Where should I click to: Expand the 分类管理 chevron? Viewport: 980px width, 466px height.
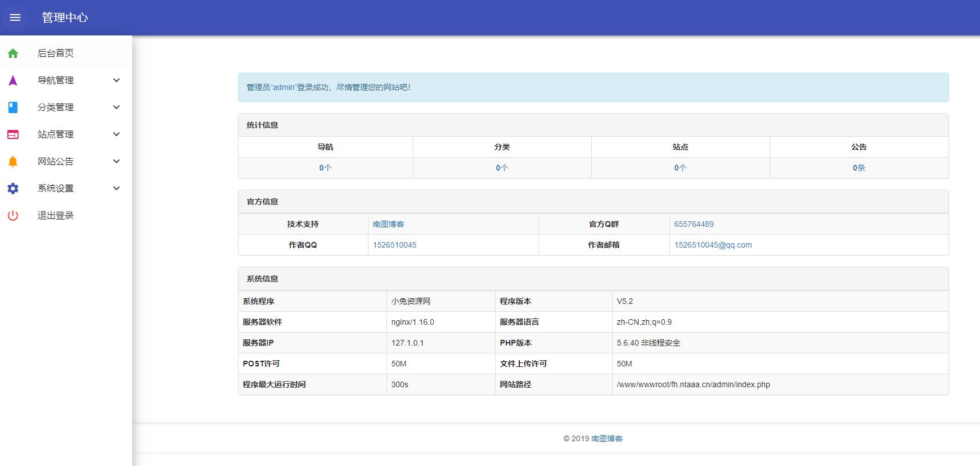pos(116,107)
